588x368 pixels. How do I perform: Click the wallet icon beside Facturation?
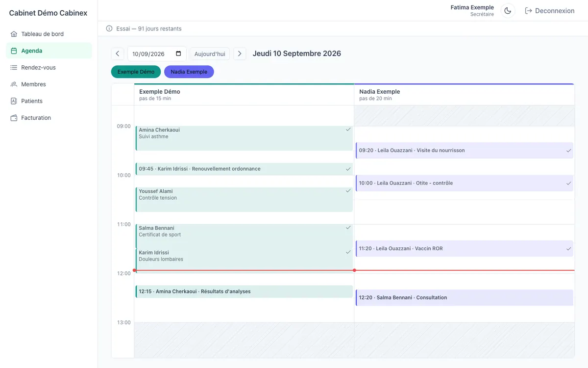tap(14, 118)
